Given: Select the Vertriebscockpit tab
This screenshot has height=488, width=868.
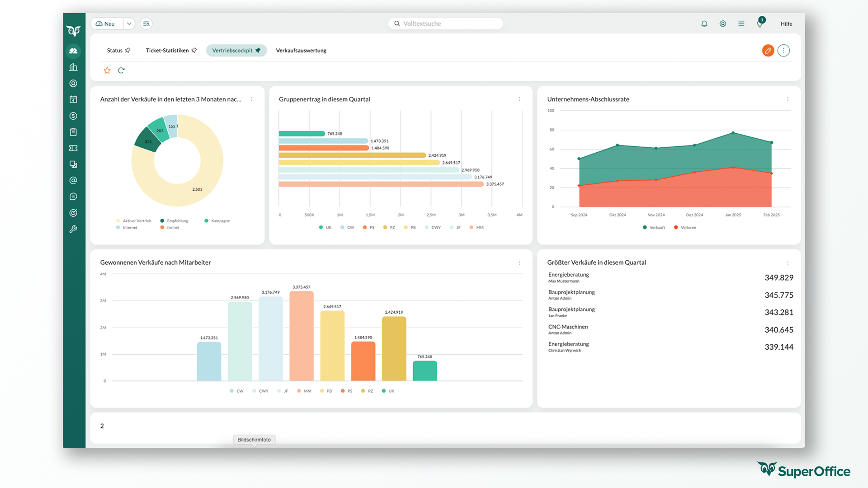Looking at the screenshot, I should tap(232, 51).
